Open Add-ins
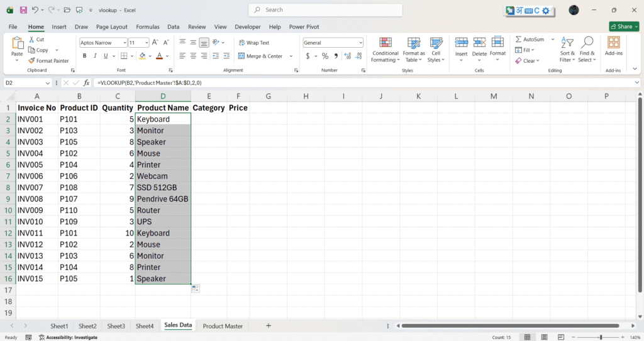The width and height of the screenshot is (644, 341). [614, 46]
